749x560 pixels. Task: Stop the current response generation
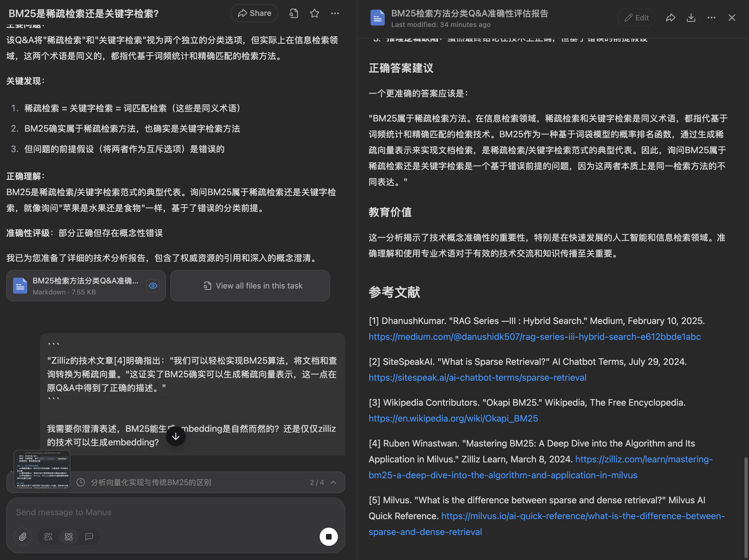coord(328,537)
